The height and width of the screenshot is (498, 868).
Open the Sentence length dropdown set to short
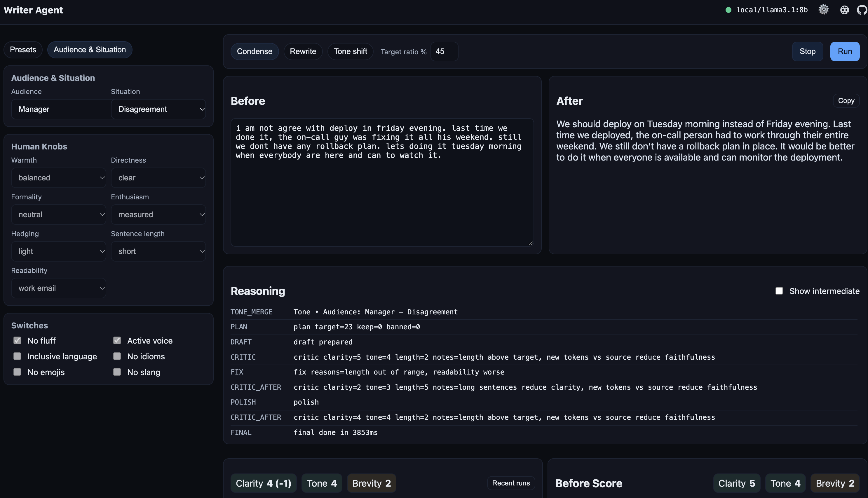click(x=158, y=251)
